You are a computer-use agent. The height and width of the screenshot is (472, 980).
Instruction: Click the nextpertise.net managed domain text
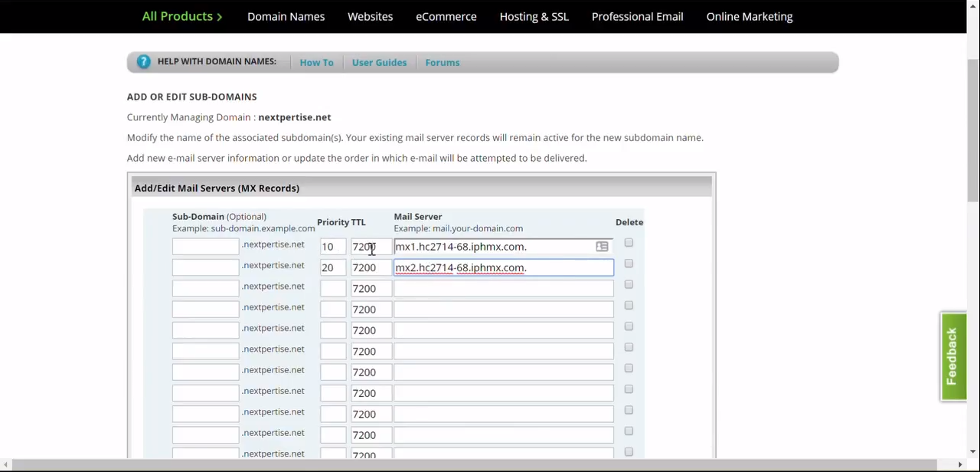[x=295, y=117]
